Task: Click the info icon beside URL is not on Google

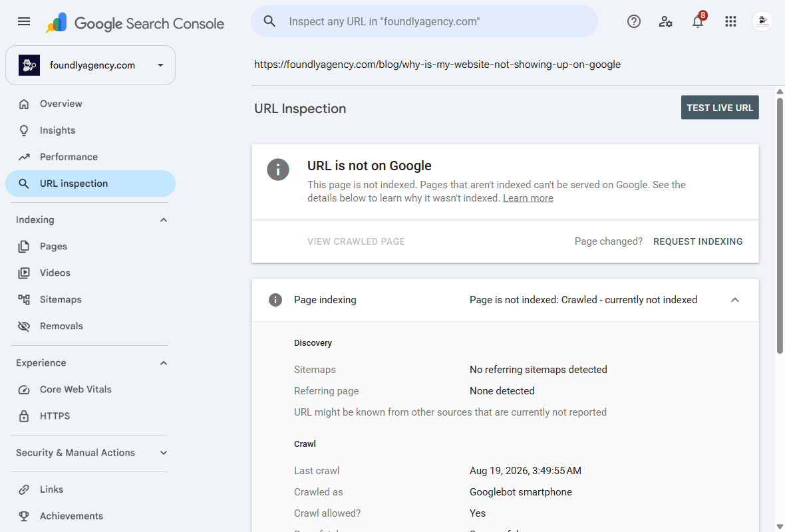Action: point(278,170)
